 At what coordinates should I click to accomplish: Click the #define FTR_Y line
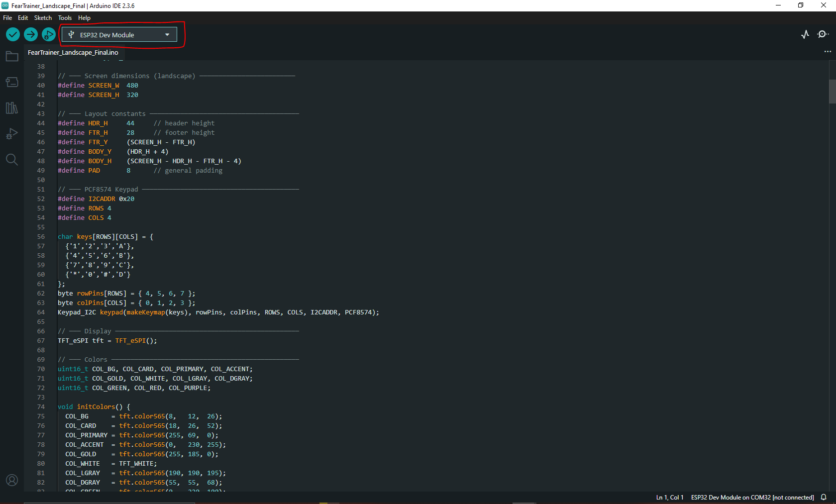click(126, 142)
